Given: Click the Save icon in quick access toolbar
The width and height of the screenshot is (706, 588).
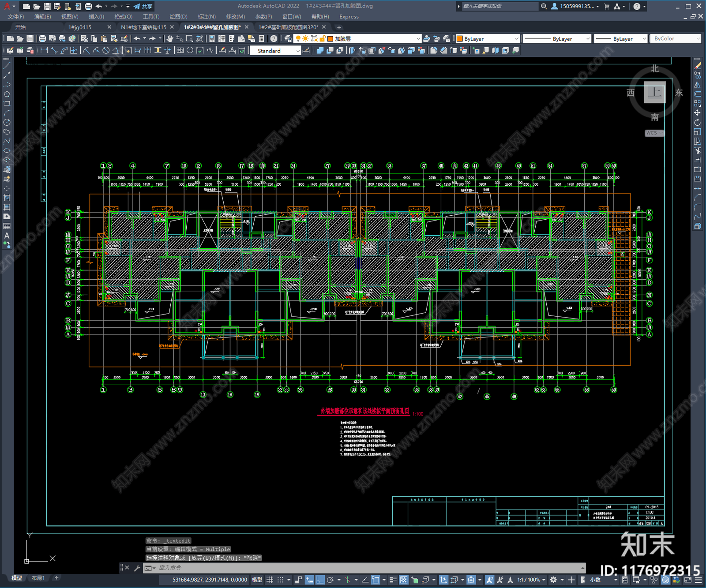Looking at the screenshot, I should click(x=47, y=6).
